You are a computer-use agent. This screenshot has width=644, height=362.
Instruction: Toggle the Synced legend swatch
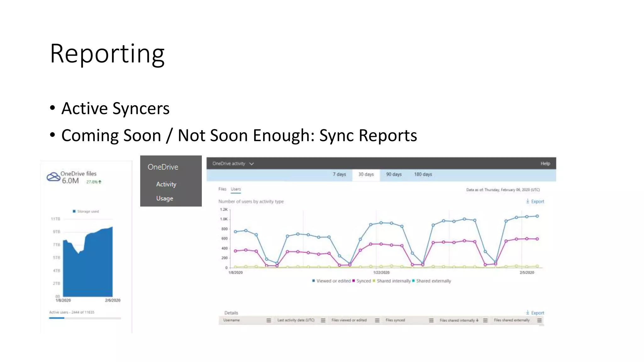click(353, 281)
